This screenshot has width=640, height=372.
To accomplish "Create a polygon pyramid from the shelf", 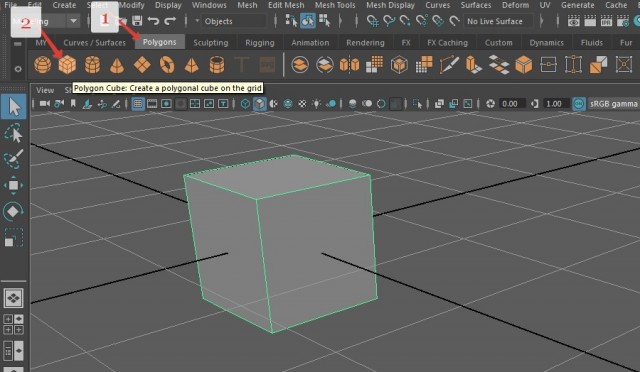I will [x=192, y=65].
